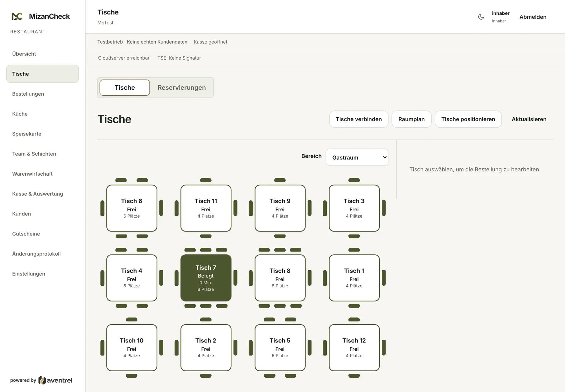Open Gutscheine in the sidebar
This screenshot has width=565, height=392.
click(42, 234)
